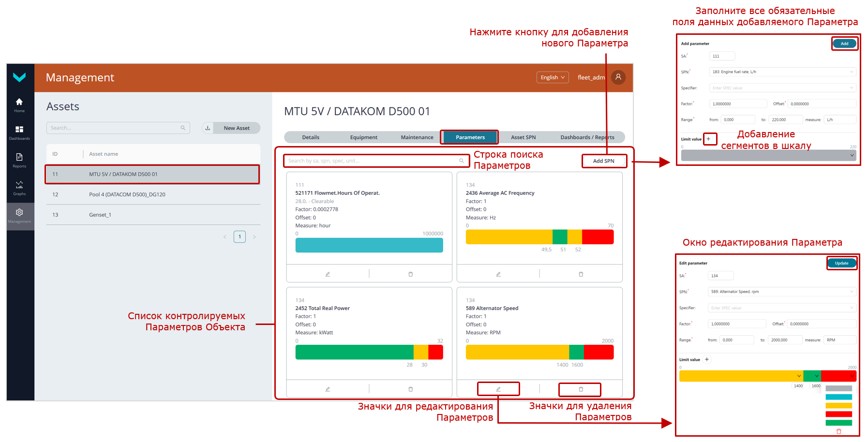Delete the 2436 Average AC Frequency parameter
Screen dimensions: 868x442
[x=581, y=274]
